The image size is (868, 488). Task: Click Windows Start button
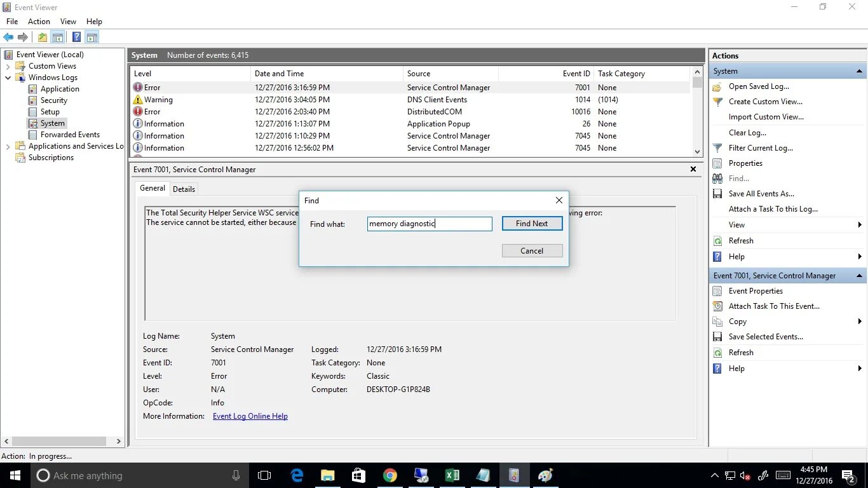tap(15, 475)
